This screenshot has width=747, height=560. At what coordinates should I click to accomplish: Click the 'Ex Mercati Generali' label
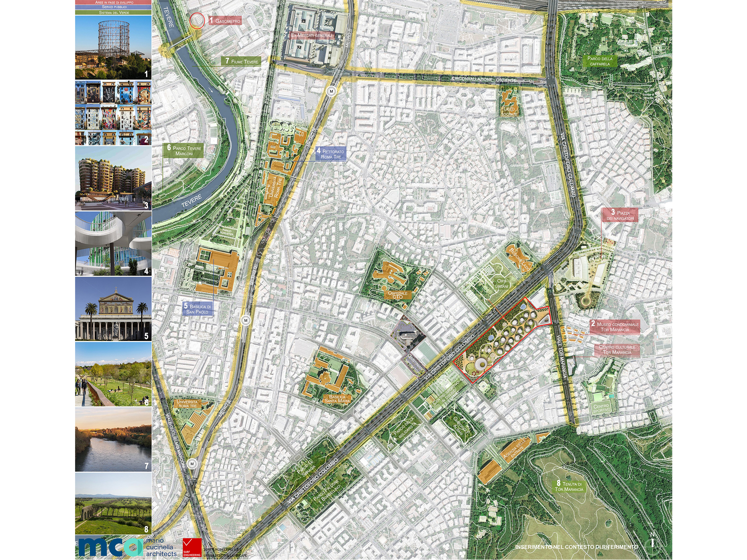point(311,35)
